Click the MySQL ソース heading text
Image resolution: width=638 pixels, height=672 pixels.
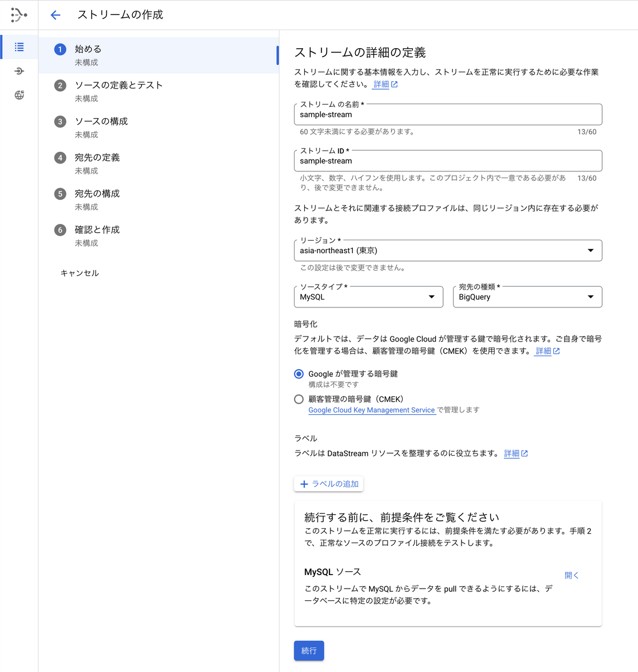333,572
